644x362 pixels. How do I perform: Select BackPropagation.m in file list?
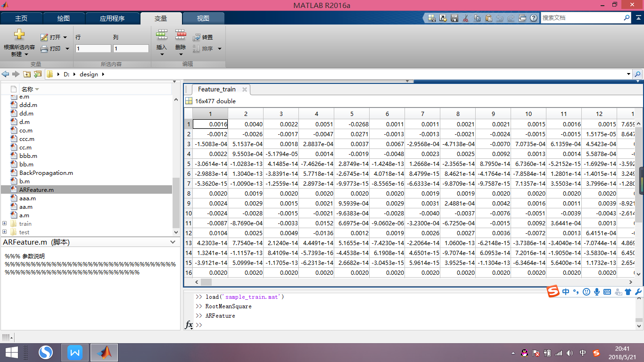click(46, 173)
